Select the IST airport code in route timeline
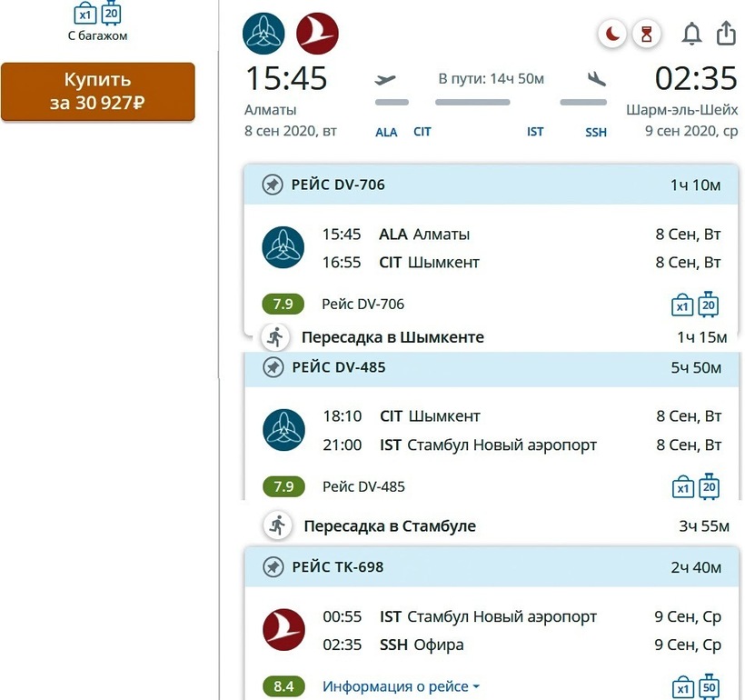 pyautogui.click(x=535, y=132)
